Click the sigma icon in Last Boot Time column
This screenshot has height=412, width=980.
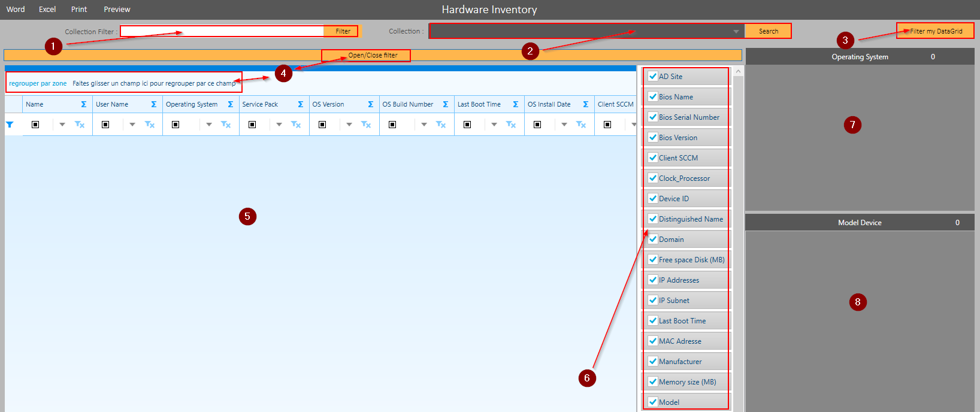(x=516, y=104)
